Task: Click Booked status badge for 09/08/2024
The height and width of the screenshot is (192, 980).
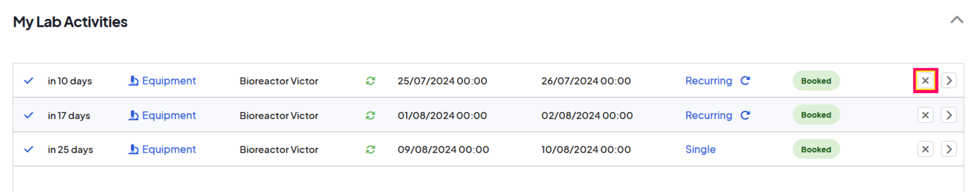Action: (x=816, y=149)
